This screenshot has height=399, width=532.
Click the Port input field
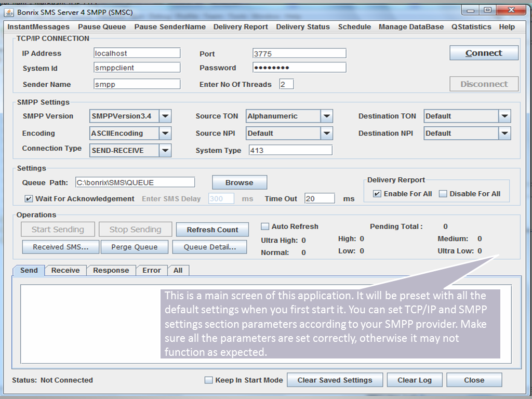pyautogui.click(x=299, y=54)
